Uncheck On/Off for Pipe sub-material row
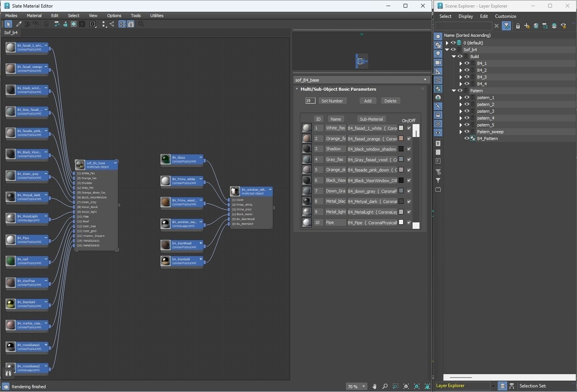The width and height of the screenshot is (577, 392). point(409,222)
